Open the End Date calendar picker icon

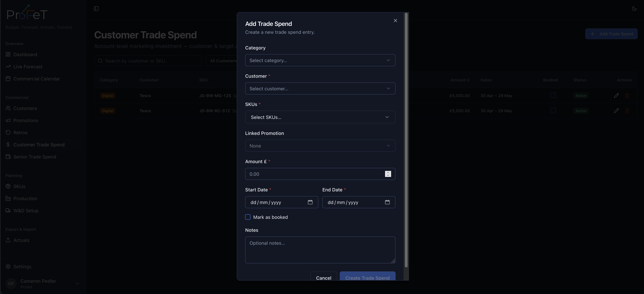(x=387, y=202)
